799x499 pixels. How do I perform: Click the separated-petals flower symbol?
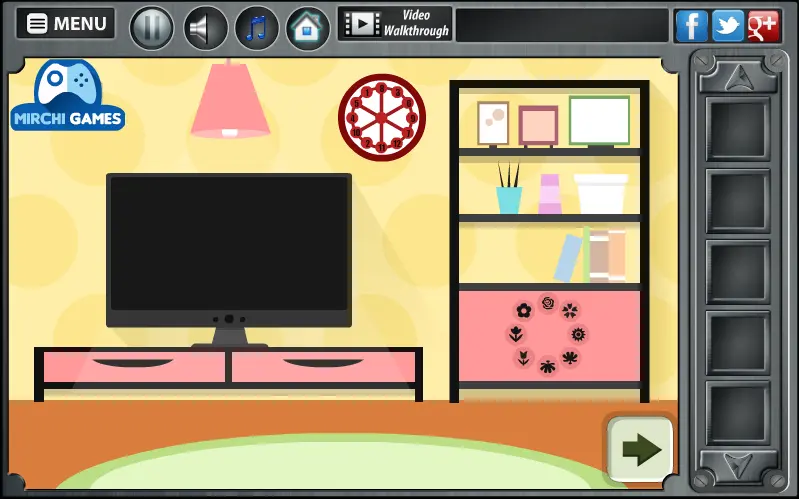coord(570,310)
